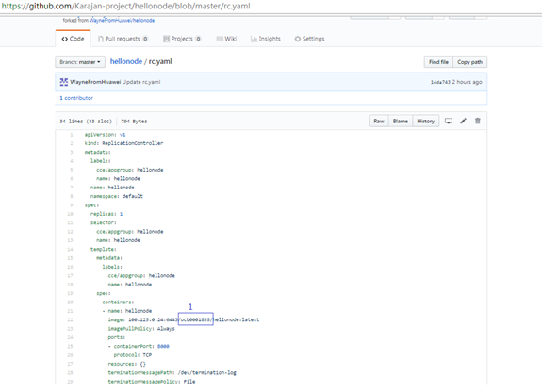The height and width of the screenshot is (392, 542).
Task: Click the 'containers:' line
Action: click(x=118, y=302)
